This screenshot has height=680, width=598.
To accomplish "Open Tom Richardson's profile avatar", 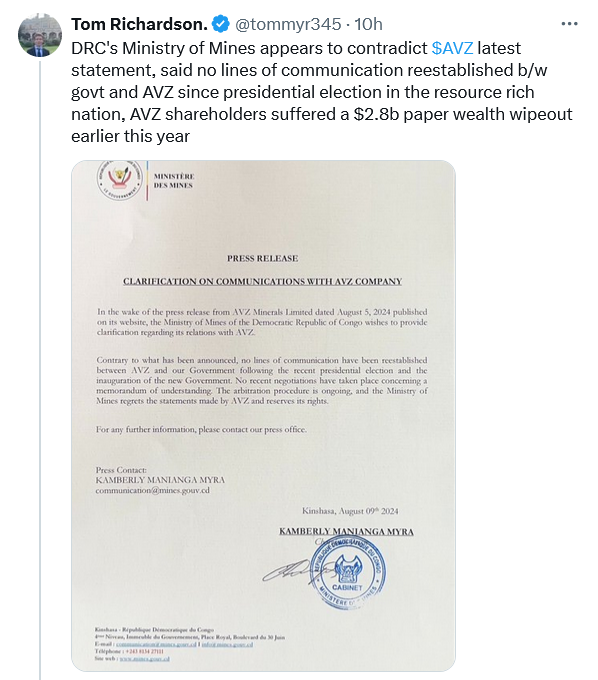I will 39,35.
